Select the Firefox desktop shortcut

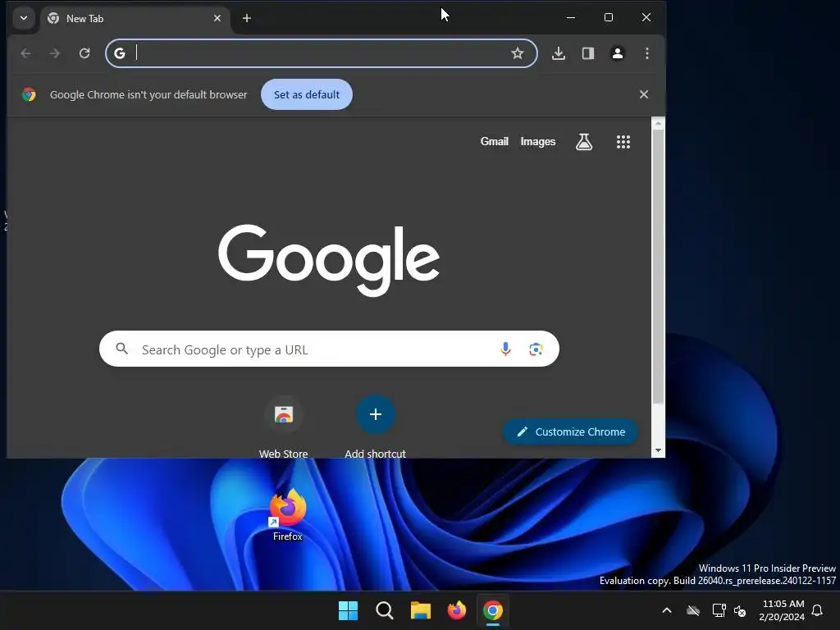click(288, 514)
